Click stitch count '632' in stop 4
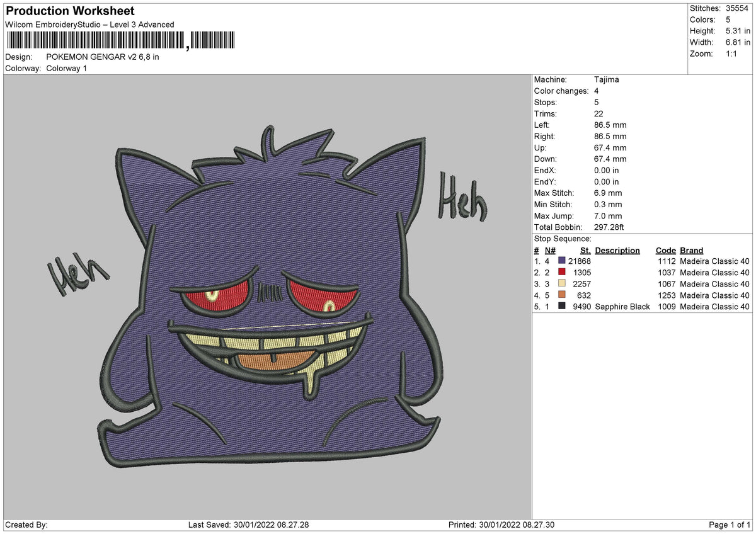756x534 pixels. (x=584, y=295)
